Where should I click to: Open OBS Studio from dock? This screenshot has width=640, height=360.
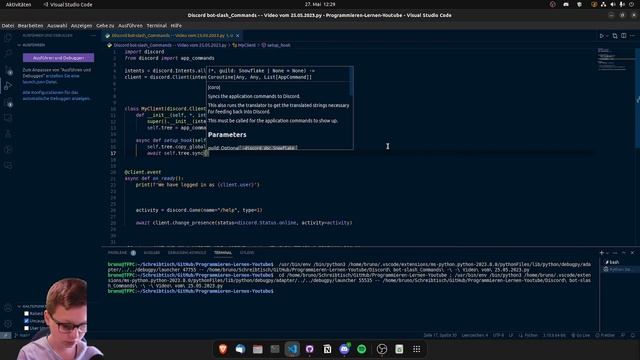tap(382, 349)
